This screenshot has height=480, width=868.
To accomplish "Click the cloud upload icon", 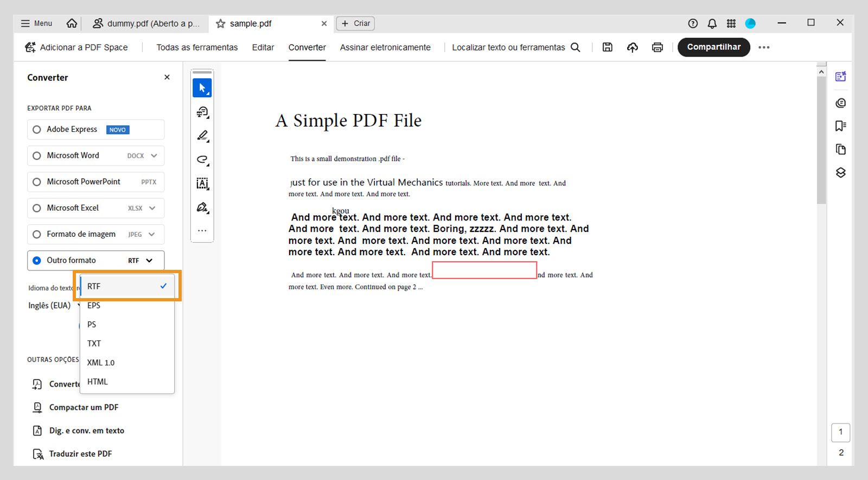I will [x=633, y=47].
